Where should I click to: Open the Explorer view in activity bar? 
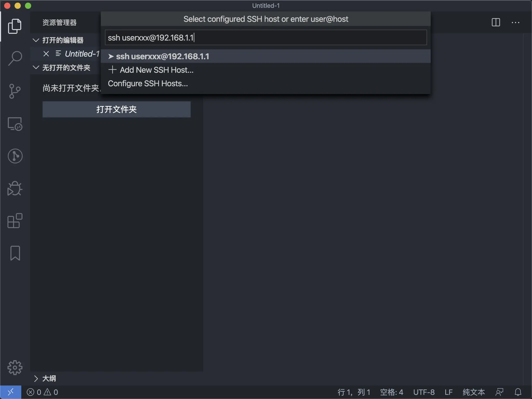click(x=15, y=26)
